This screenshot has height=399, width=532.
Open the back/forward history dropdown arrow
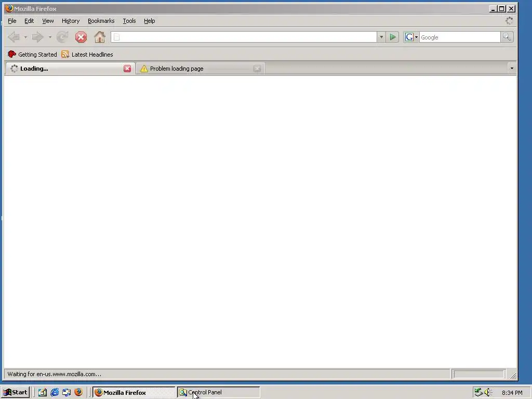click(x=50, y=37)
